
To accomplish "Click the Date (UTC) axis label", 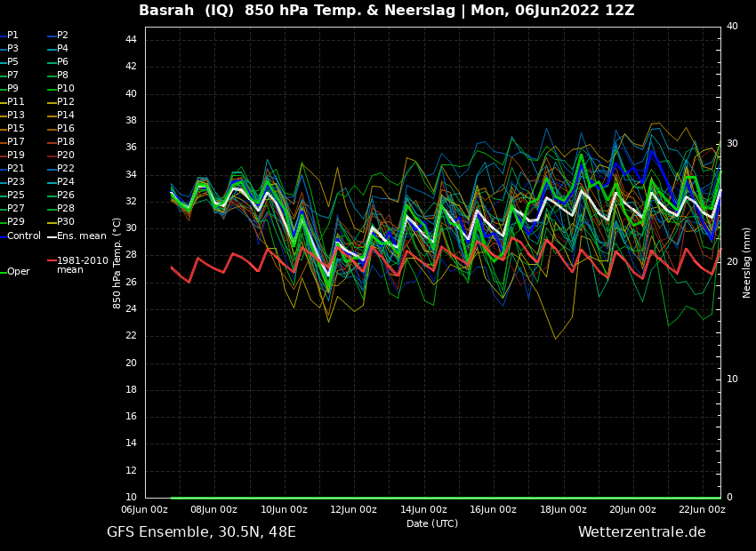I will pyautogui.click(x=432, y=524).
